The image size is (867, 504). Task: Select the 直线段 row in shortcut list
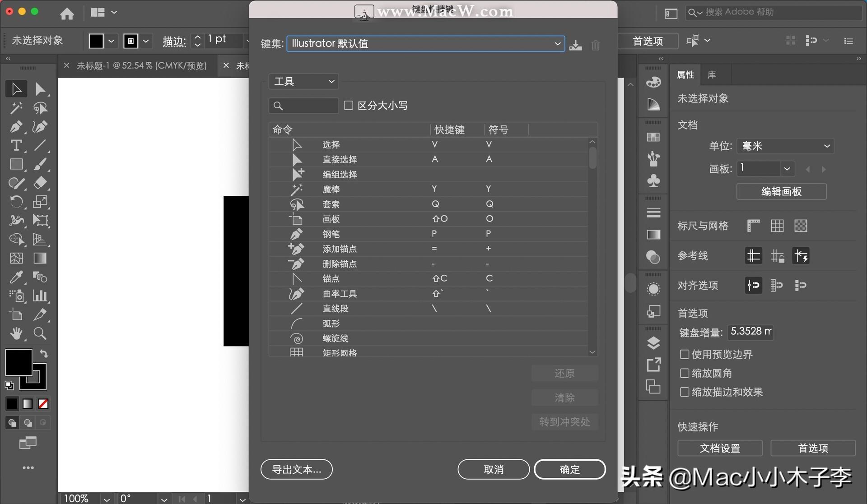(429, 309)
